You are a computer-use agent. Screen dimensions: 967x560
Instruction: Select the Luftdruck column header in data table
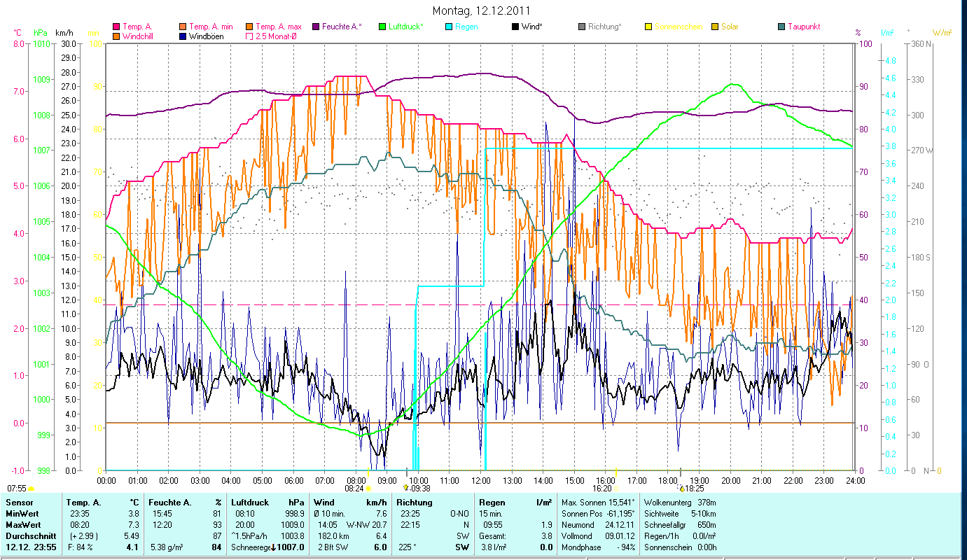pos(250,502)
